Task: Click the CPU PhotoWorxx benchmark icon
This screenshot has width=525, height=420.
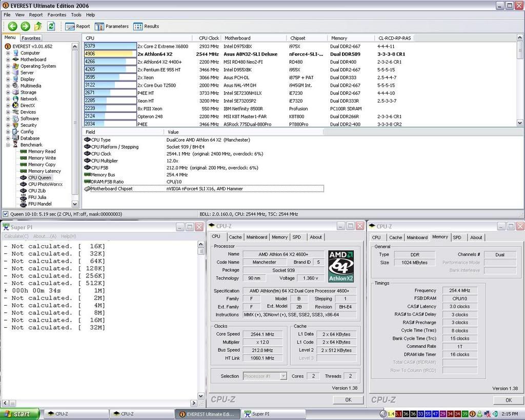Action: coord(24,184)
